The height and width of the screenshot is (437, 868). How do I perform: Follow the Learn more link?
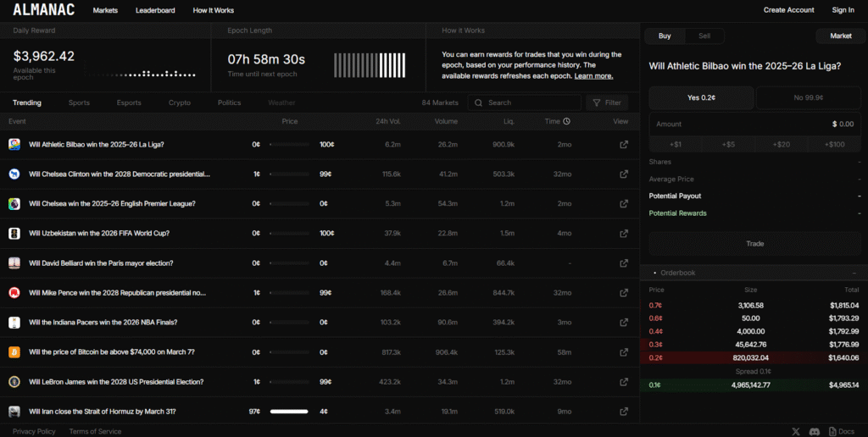point(593,76)
